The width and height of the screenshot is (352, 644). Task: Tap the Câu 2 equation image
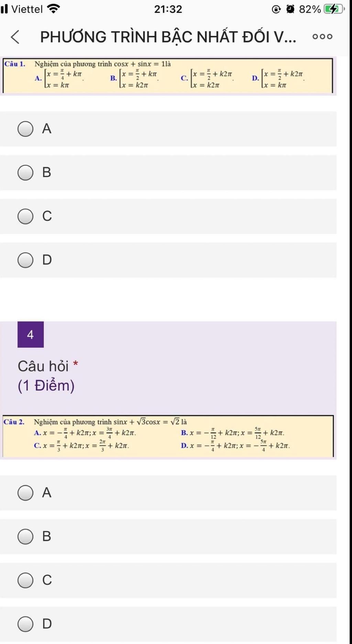(x=168, y=436)
